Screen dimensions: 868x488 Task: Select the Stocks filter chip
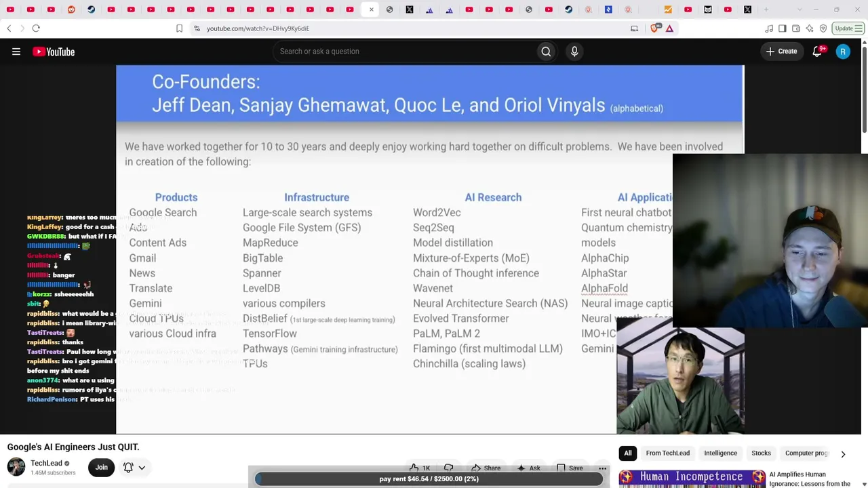pos(761,453)
